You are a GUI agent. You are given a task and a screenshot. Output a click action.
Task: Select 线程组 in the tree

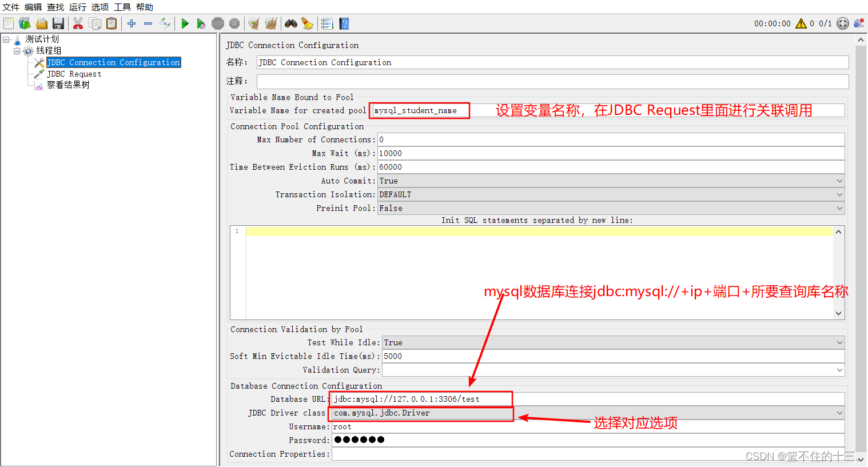click(x=49, y=50)
